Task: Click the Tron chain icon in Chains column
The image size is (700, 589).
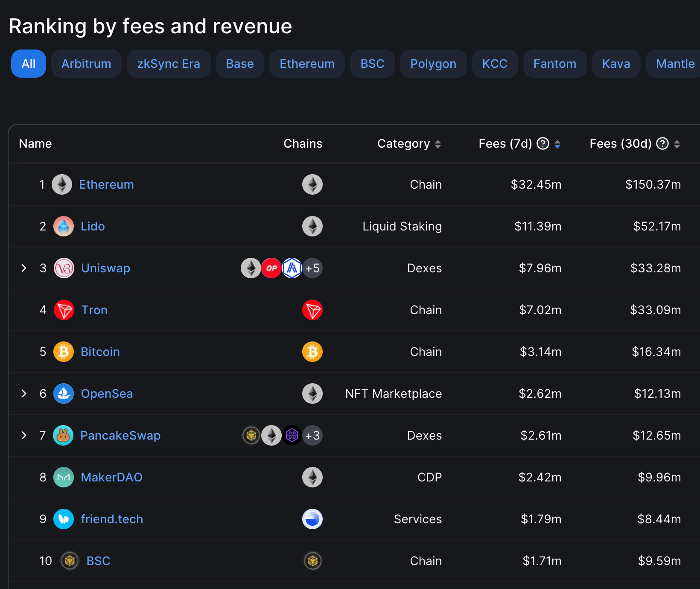Action: coord(312,310)
